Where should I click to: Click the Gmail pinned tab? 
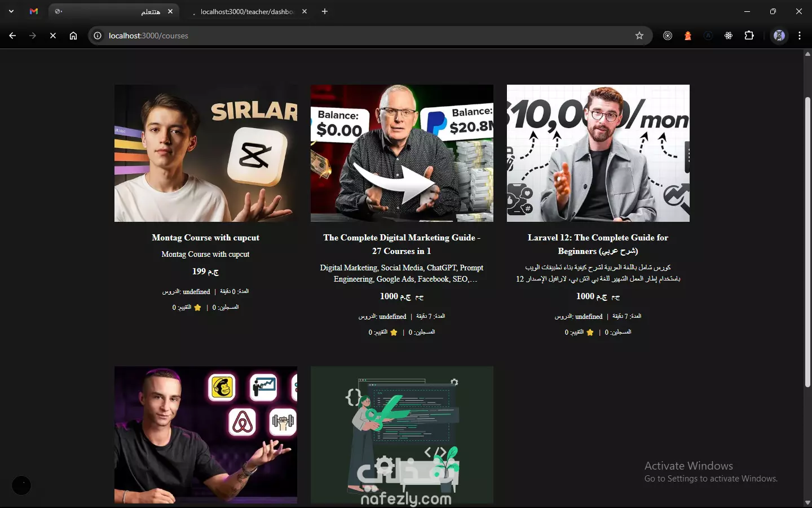point(34,11)
